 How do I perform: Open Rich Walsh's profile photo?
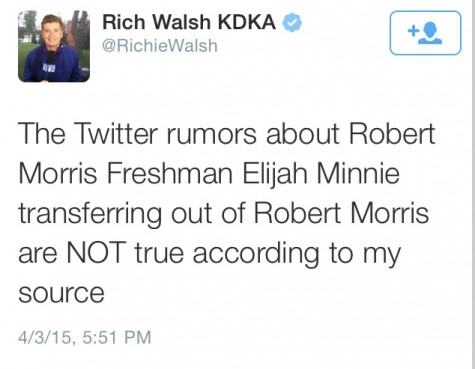pyautogui.click(x=54, y=46)
